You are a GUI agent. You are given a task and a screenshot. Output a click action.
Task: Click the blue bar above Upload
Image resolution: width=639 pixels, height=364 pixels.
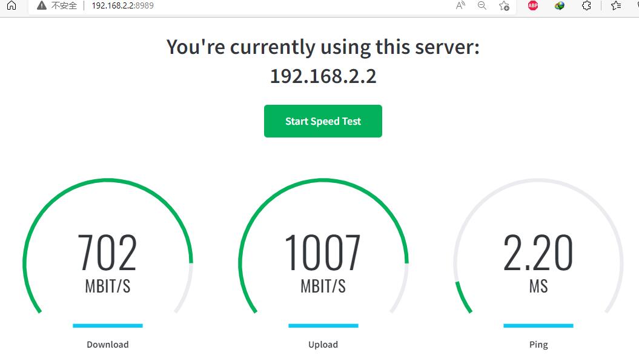pos(323,326)
